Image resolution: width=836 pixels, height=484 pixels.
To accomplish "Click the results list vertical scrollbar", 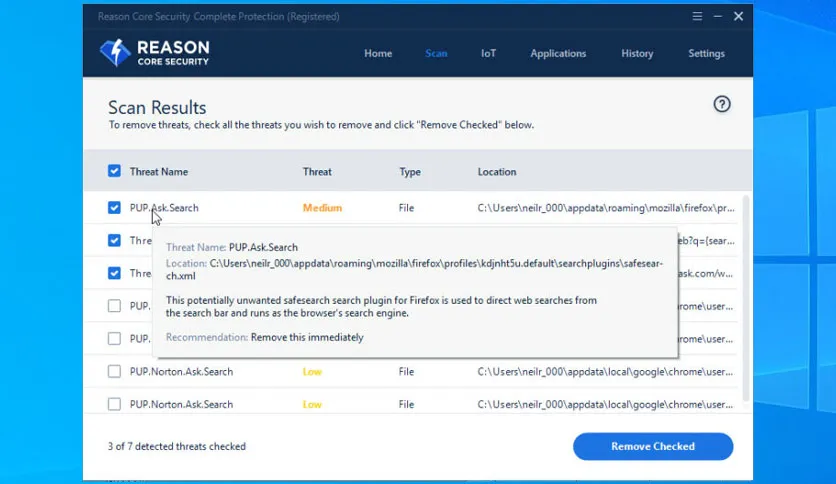I will click(745, 299).
